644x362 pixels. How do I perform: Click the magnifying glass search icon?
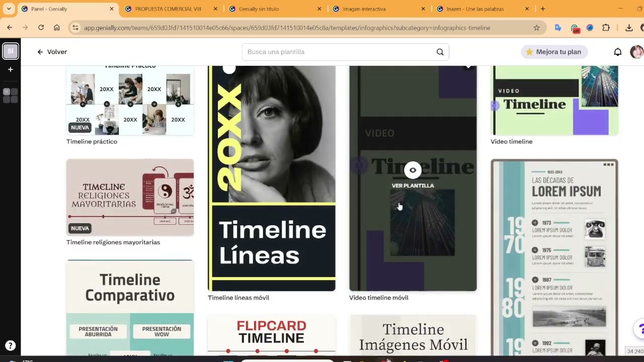coord(440,52)
